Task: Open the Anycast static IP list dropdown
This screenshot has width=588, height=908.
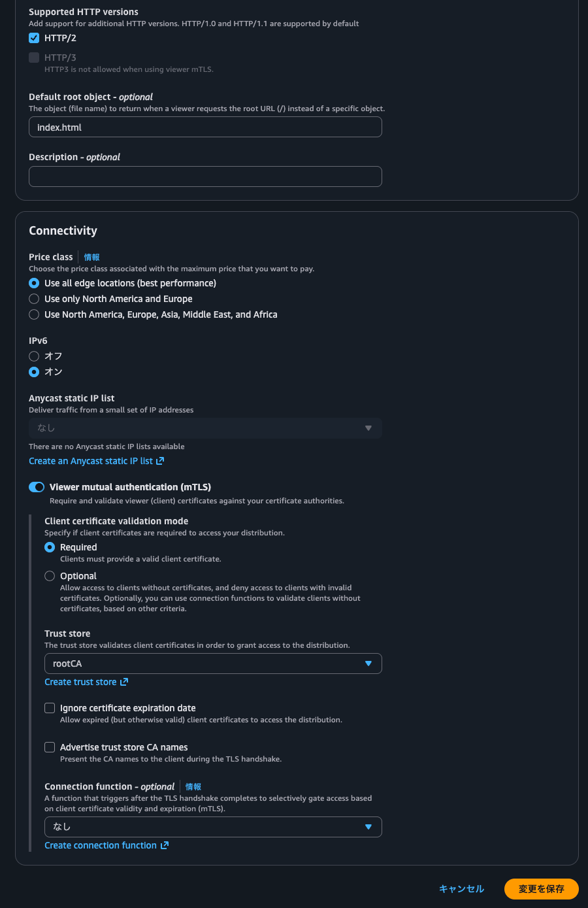Action: (x=205, y=428)
